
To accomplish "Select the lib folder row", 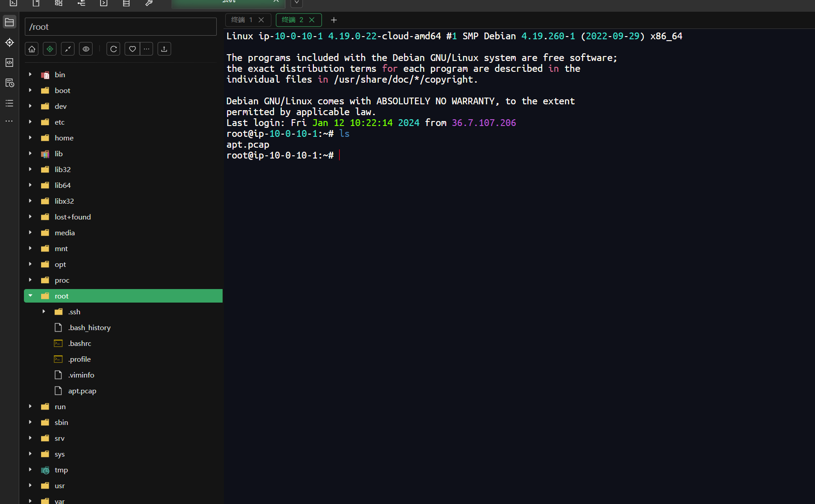I will click(123, 154).
